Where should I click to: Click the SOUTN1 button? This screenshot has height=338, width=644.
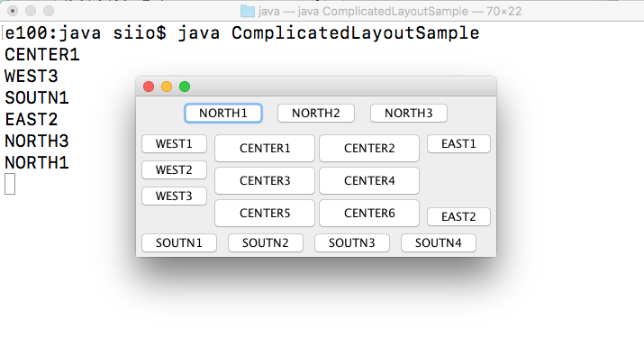tap(179, 243)
